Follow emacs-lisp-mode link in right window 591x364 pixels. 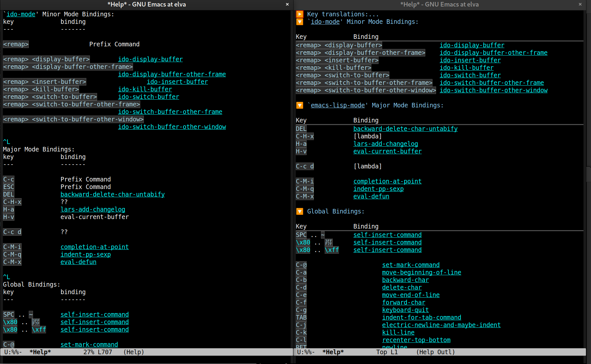pos(338,105)
